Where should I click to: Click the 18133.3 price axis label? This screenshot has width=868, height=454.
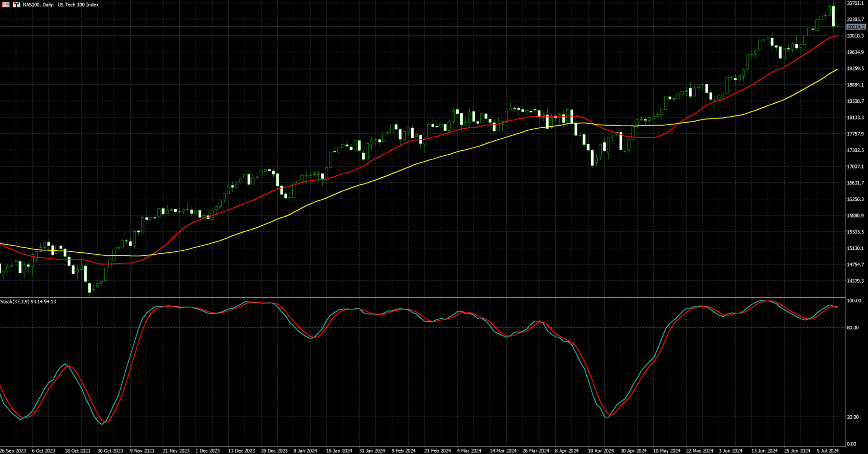(855, 117)
